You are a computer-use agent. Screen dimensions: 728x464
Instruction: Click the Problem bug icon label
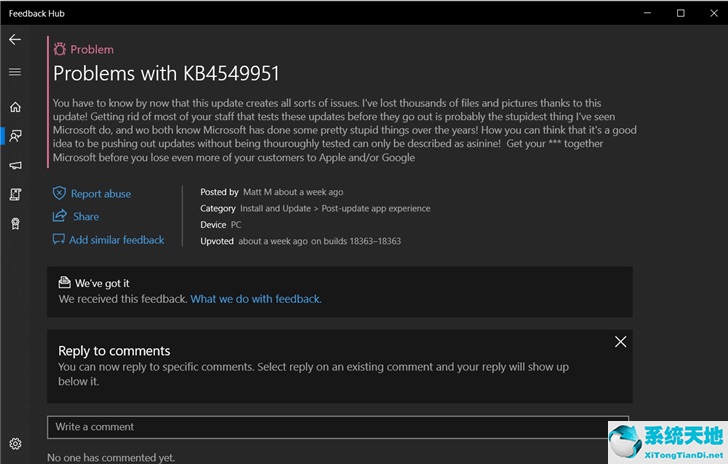(84, 49)
